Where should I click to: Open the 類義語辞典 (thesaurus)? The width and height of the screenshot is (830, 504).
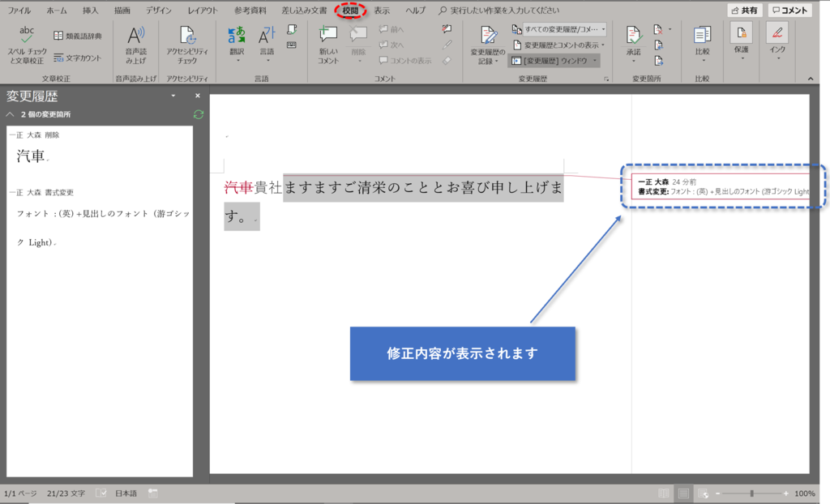point(77,34)
